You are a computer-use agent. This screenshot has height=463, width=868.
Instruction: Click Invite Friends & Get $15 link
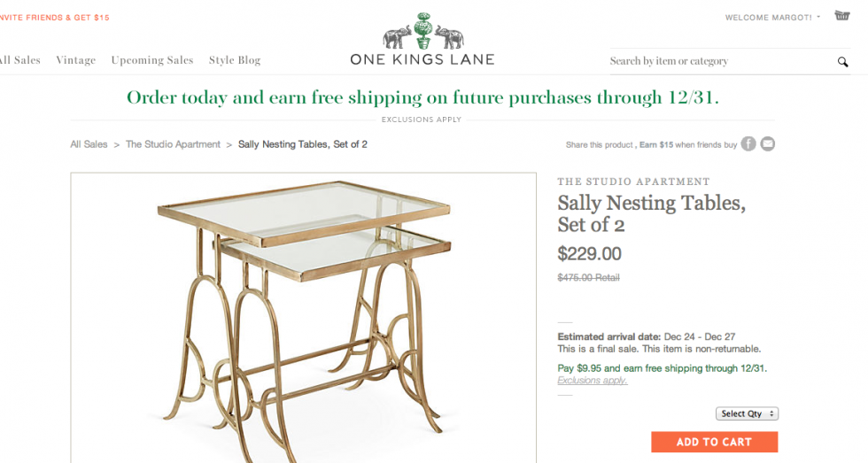point(55,18)
